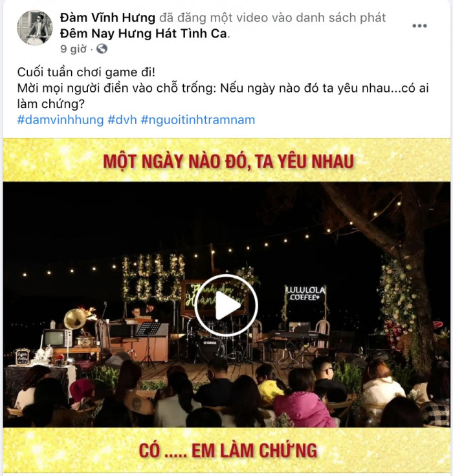Click the Có ..... Em Làm Chứng caption banner
453x476 pixels.
click(226, 450)
